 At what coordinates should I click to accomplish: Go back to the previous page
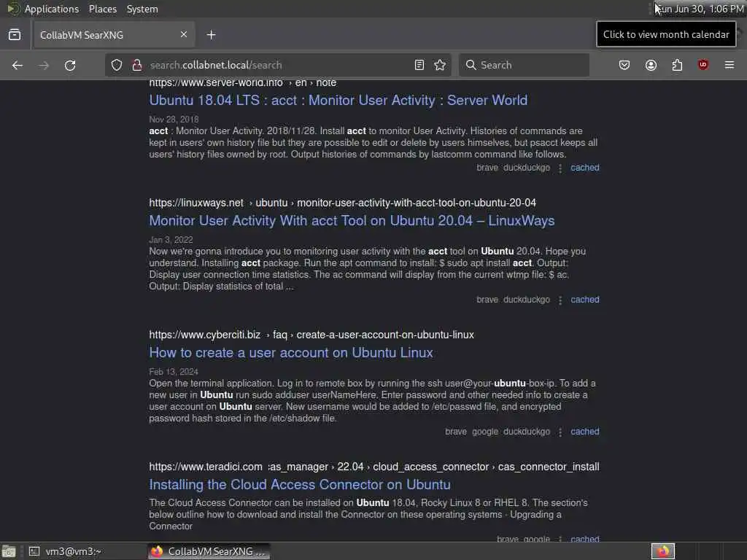coord(18,65)
